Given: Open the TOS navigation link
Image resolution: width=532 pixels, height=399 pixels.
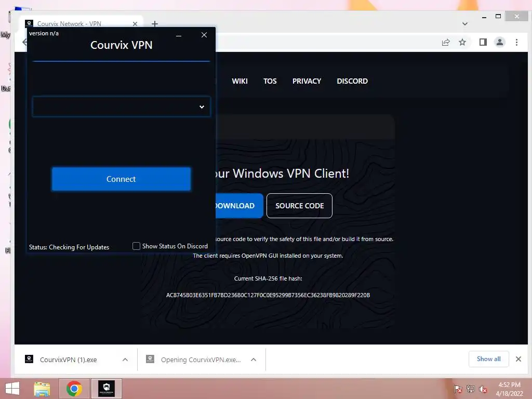Looking at the screenshot, I should coord(270,81).
